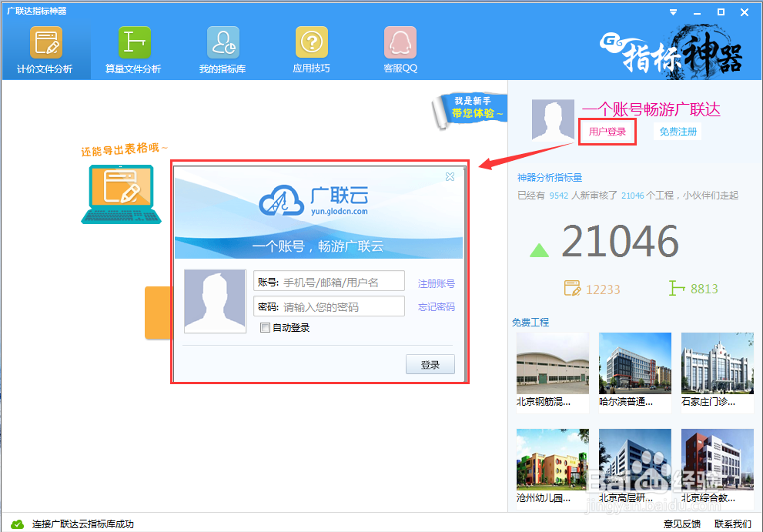Open 北京综合教... project thumbnail
The height and width of the screenshot is (532, 763).
(718, 460)
